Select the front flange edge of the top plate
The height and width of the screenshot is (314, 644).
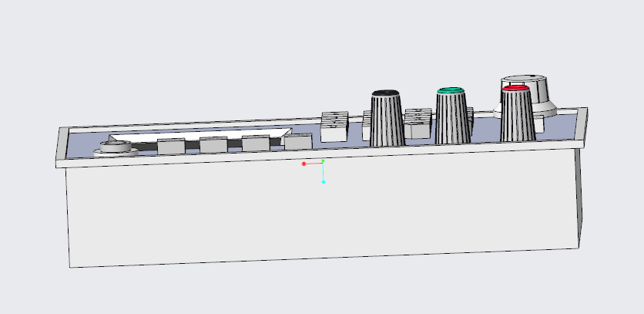[x=320, y=154]
